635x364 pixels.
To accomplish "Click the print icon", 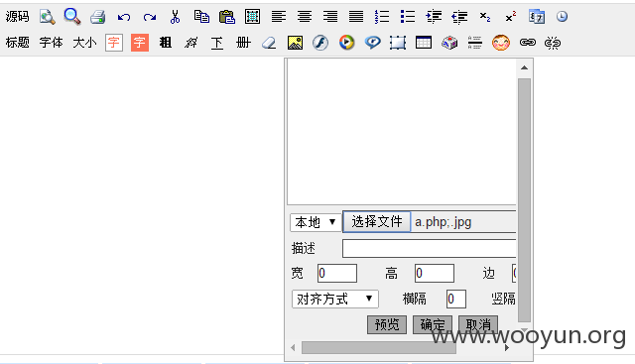I will click(x=98, y=17).
